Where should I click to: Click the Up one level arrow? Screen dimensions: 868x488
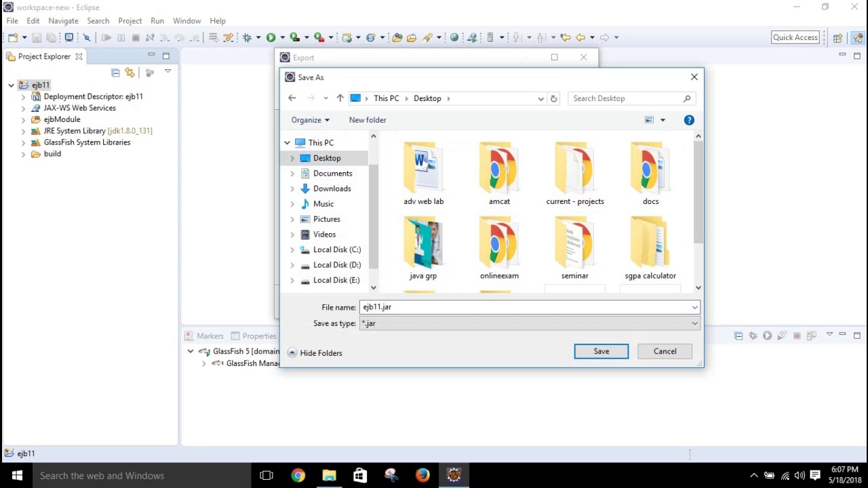tap(340, 98)
